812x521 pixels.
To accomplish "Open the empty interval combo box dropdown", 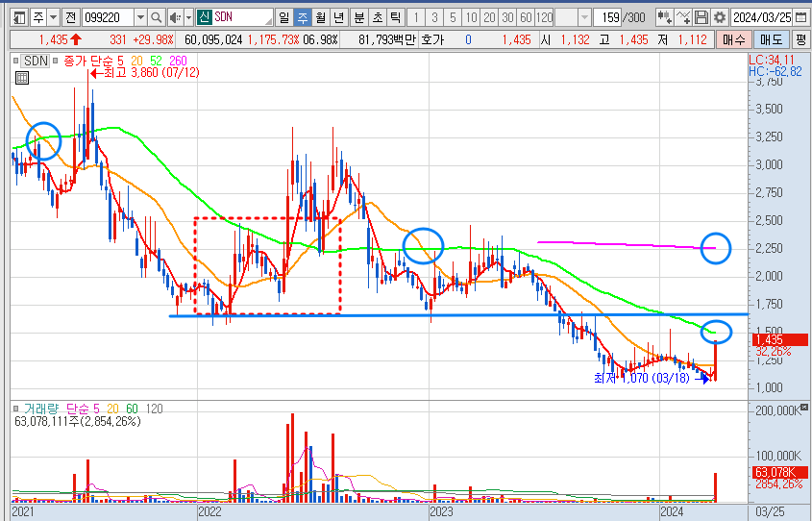I will pyautogui.click(x=584, y=17).
